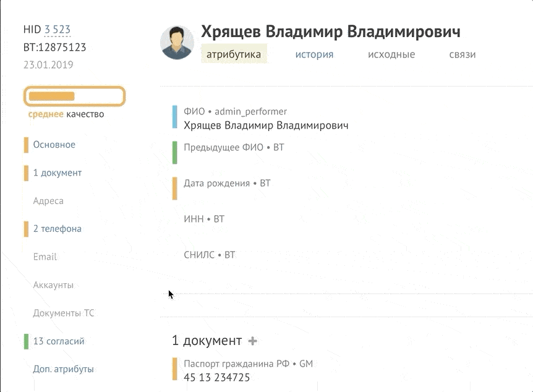Click the среднее качество progress bar
Image resolution: width=533 pixels, height=392 pixels.
pyautogui.click(x=74, y=96)
